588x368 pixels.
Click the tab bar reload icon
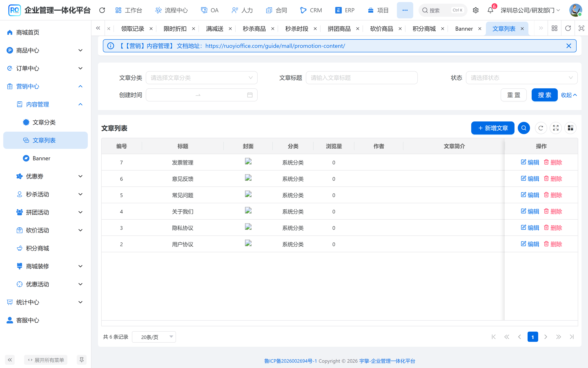[x=568, y=28]
